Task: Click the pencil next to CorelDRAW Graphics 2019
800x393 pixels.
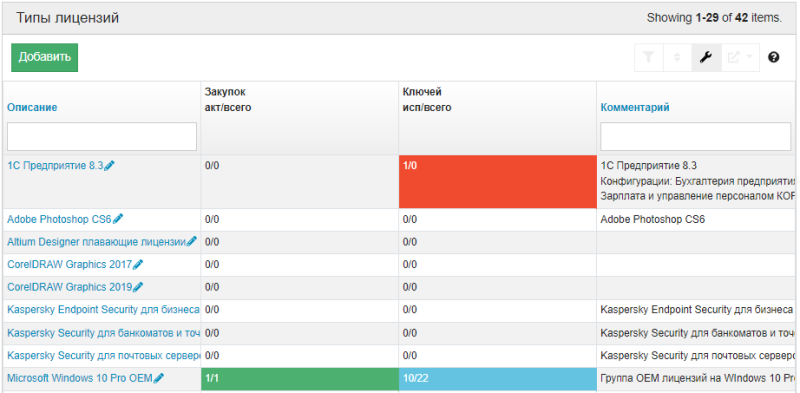Action: [138, 287]
